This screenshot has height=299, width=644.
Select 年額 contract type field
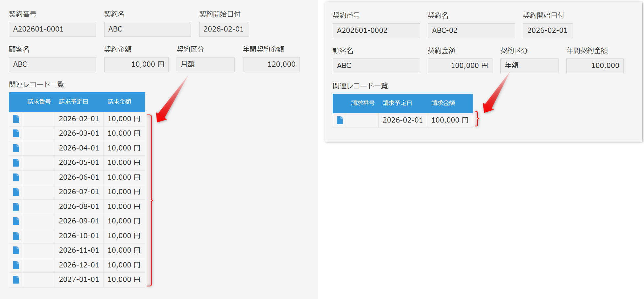tap(529, 66)
